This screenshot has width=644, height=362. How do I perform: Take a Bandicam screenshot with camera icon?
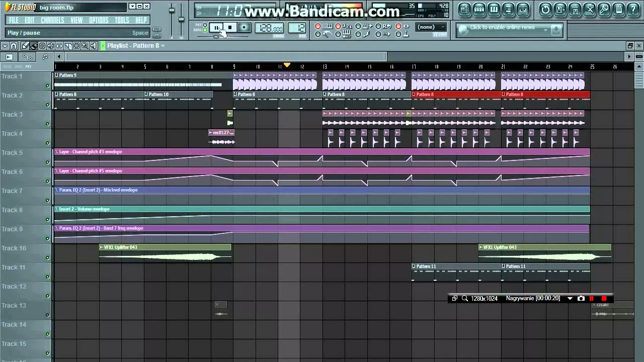tap(581, 298)
